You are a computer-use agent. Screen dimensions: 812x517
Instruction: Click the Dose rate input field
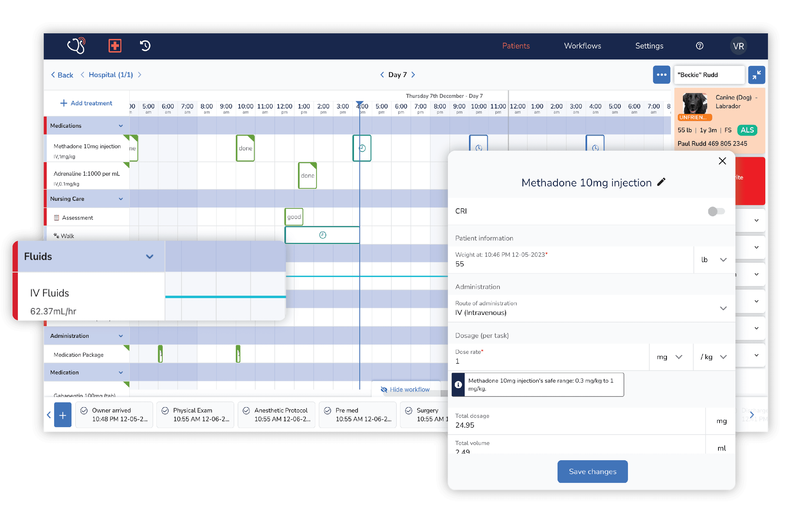pos(549,357)
